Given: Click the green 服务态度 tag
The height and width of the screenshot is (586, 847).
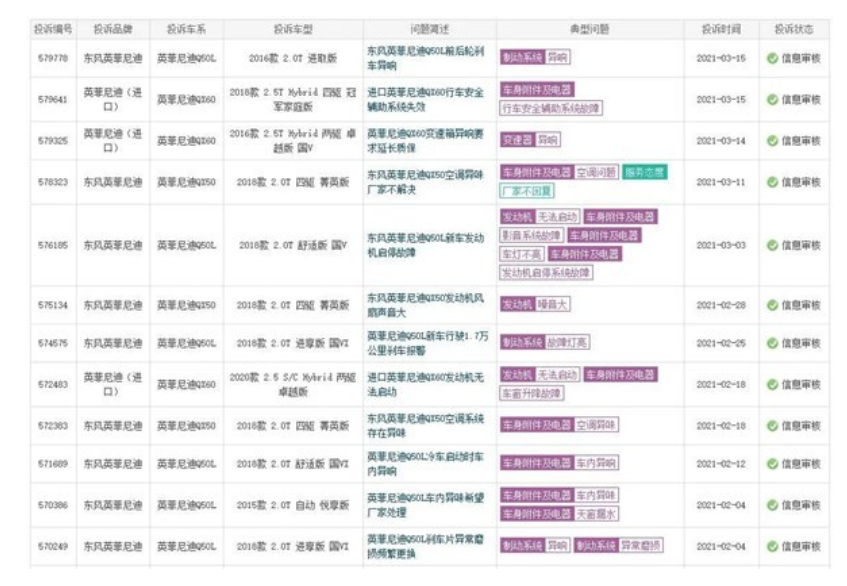Looking at the screenshot, I should (x=644, y=172).
